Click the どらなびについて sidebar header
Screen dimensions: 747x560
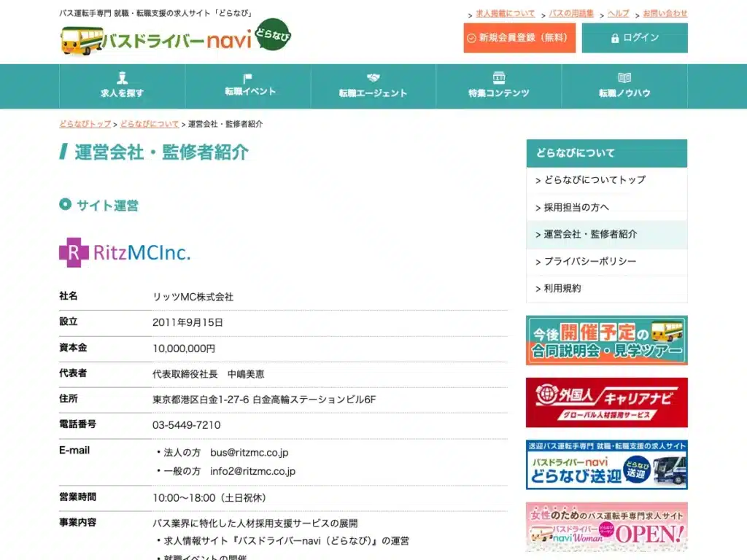click(606, 153)
